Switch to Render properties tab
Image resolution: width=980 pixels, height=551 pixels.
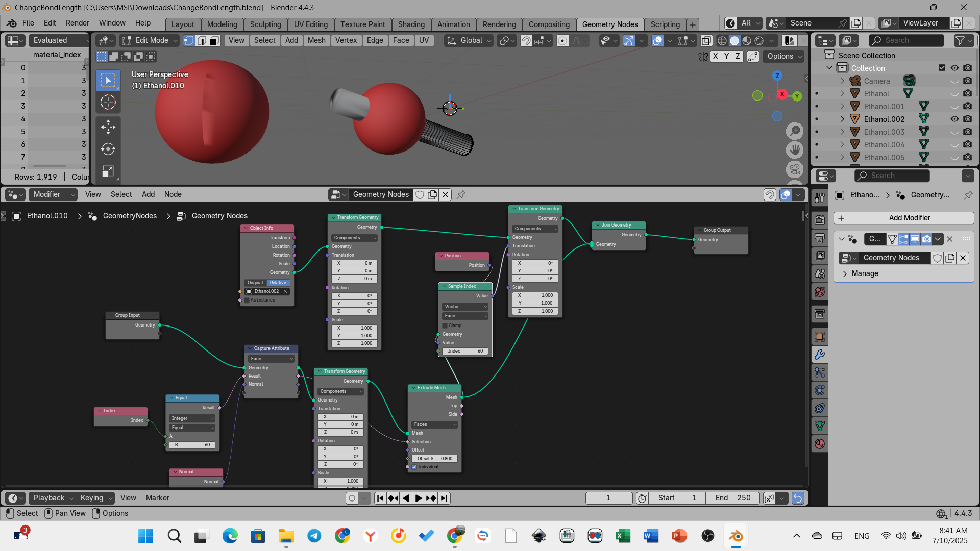820,220
